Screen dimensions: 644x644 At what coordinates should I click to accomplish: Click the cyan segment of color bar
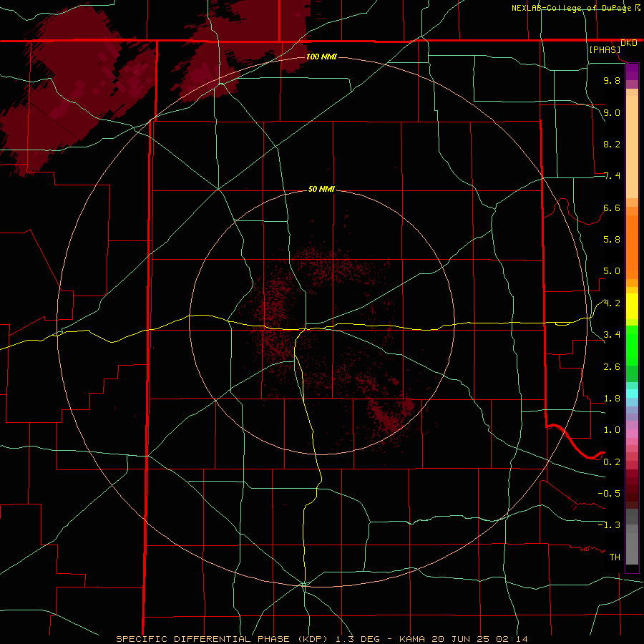click(x=632, y=394)
